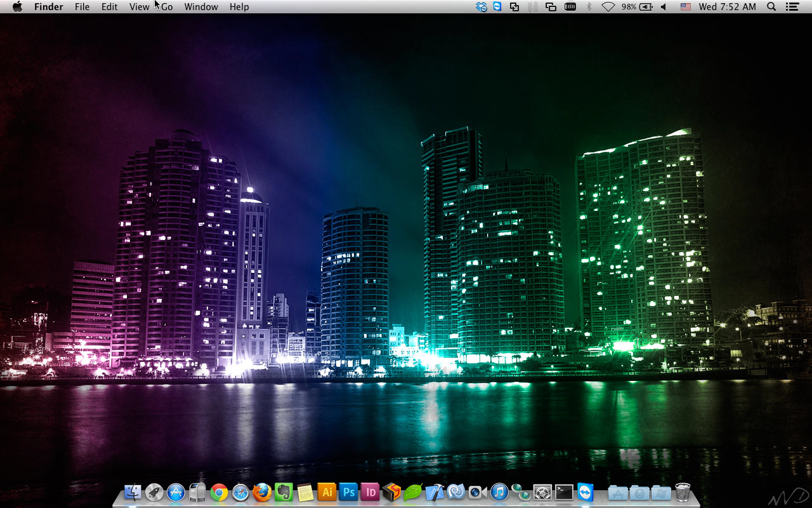Open the blue swirl app in dock
The image size is (812, 508).
point(456,492)
